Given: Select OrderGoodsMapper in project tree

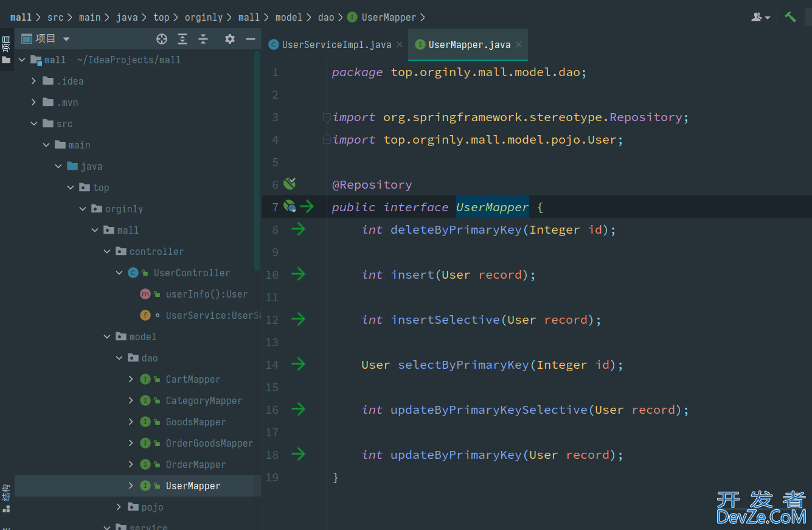Looking at the screenshot, I should click(209, 443).
